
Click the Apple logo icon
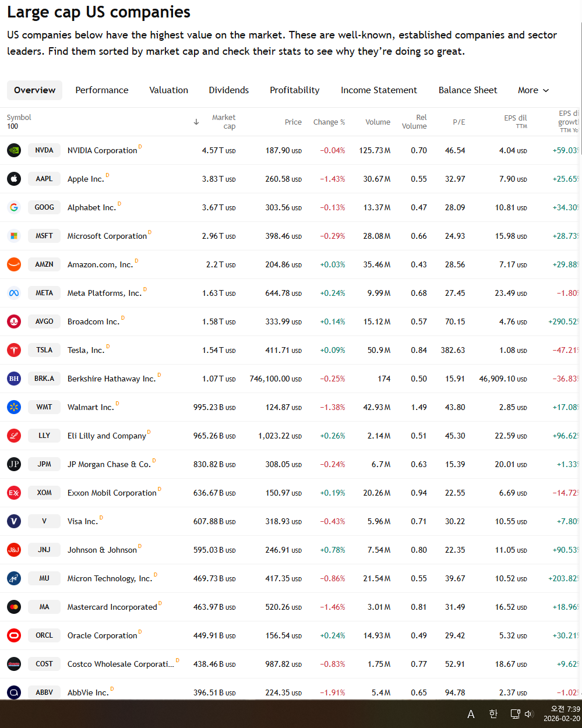pos(14,179)
